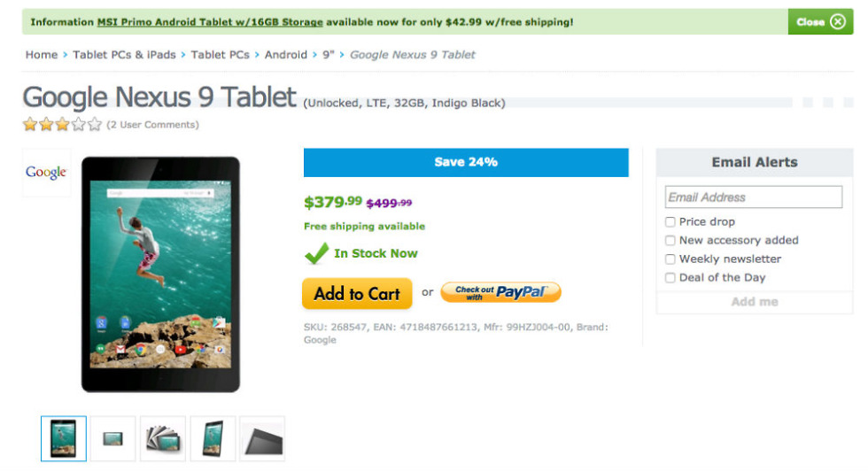Image resolution: width=868 pixels, height=471 pixels.
Task: Tick the New accessory added checkbox
Action: pyautogui.click(x=670, y=241)
